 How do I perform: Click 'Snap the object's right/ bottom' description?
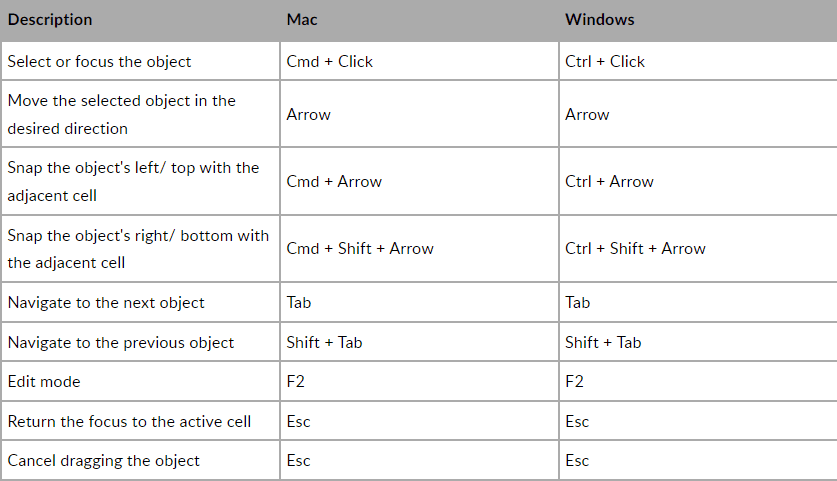click(138, 248)
